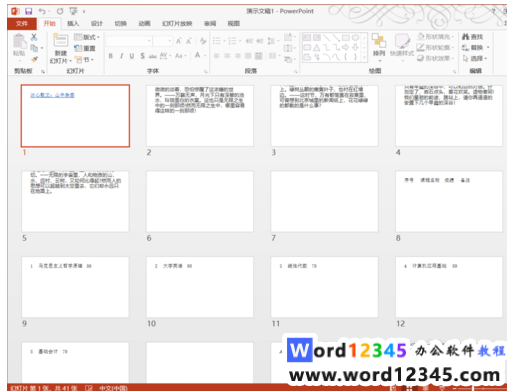Select the text box shape in gallery
Viewport: 510px width, 391px height.
pos(307,37)
